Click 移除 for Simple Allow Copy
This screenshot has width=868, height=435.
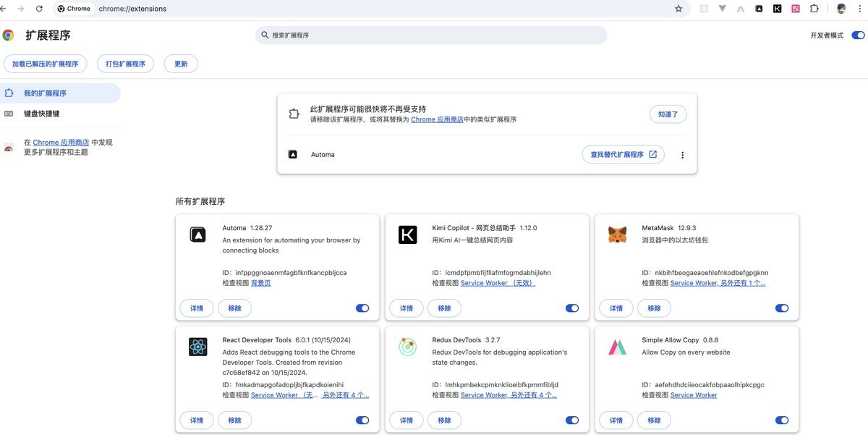[655, 421]
